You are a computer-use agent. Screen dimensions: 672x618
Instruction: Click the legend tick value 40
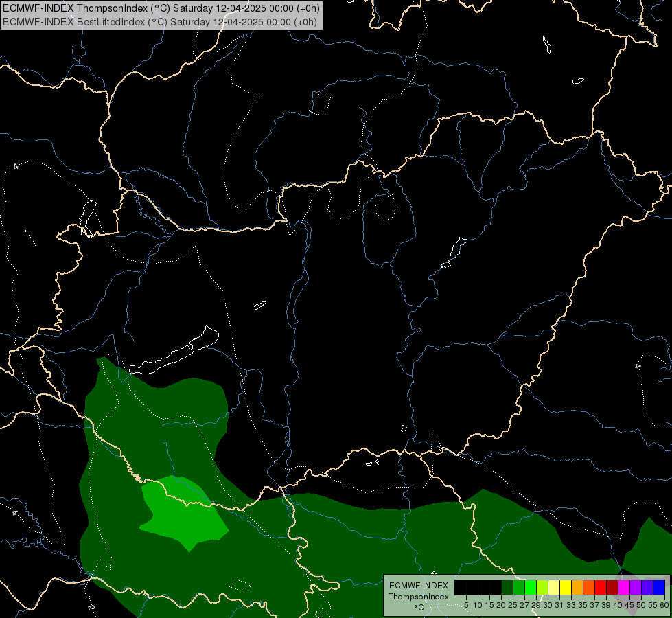click(618, 605)
